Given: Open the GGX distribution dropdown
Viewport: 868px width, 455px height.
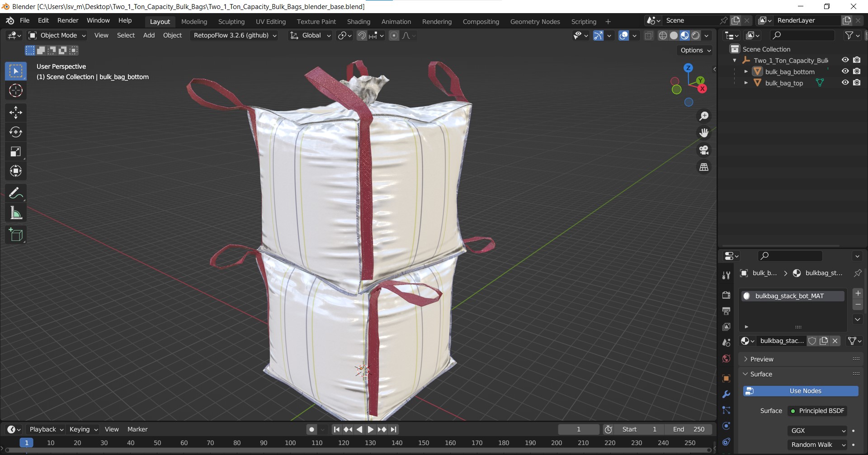Looking at the screenshot, I should 817,431.
